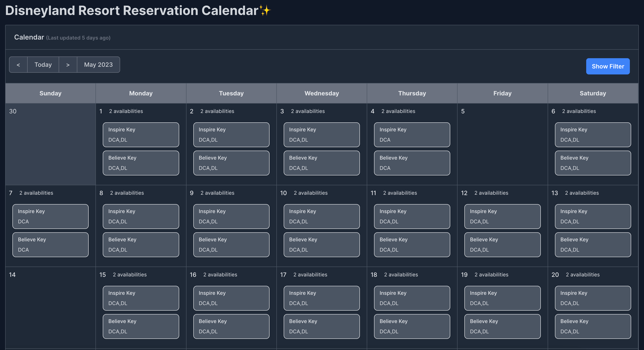
Task: Click the next month arrow
Action: click(x=68, y=64)
